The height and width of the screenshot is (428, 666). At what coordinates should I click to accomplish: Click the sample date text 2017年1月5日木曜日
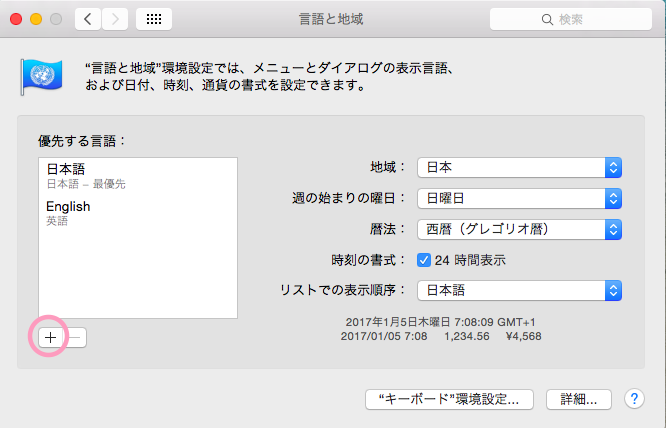tap(398, 322)
